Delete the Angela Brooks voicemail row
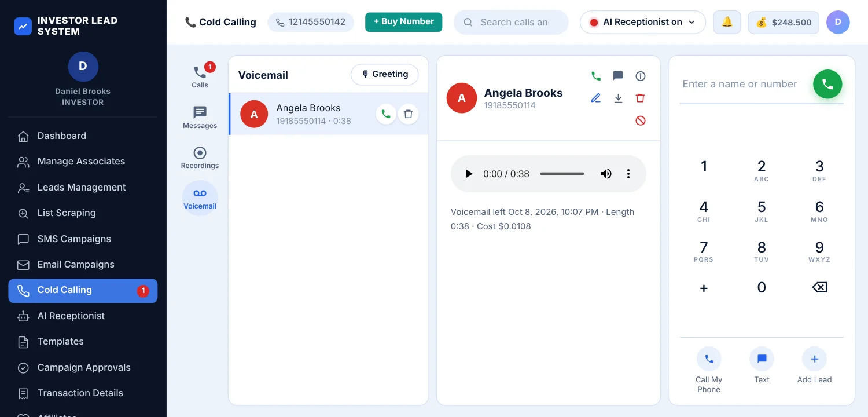Screen dimensions: 868x417 (x=408, y=114)
